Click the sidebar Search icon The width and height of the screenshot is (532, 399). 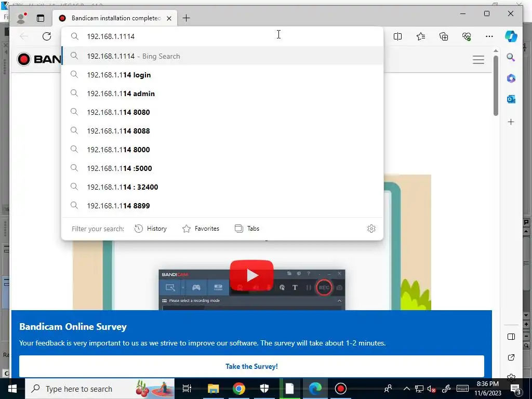coord(511,57)
